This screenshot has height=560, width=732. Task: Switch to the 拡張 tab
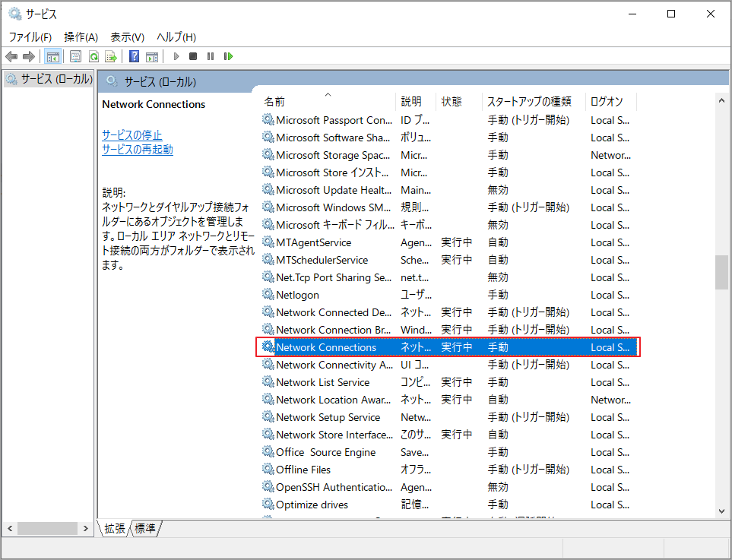pyautogui.click(x=115, y=528)
